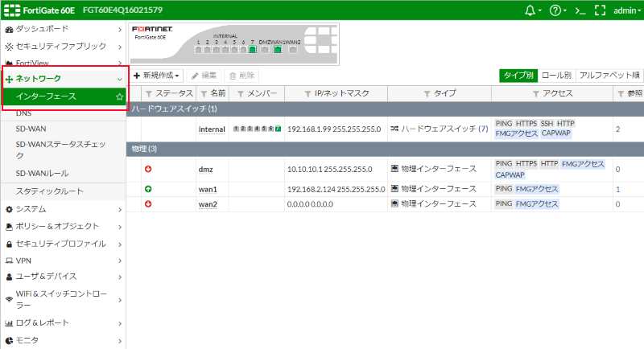
Task: Filter by the ステータス column
Action: click(x=149, y=94)
